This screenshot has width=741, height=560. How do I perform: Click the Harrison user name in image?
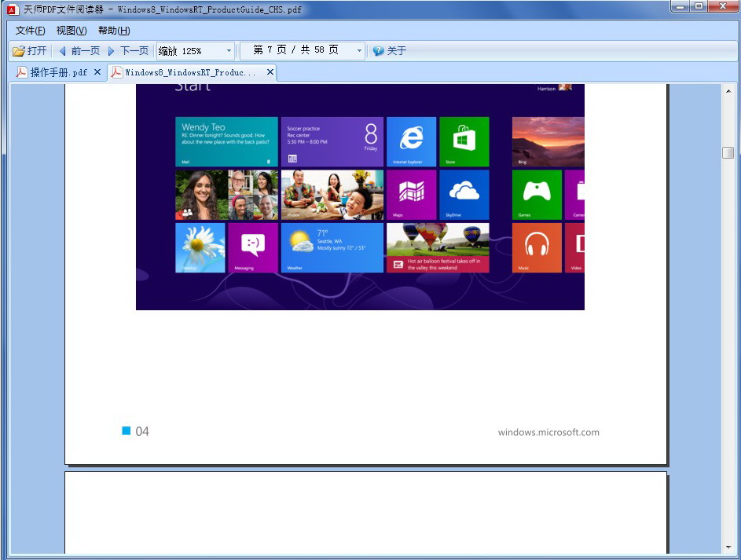click(546, 89)
